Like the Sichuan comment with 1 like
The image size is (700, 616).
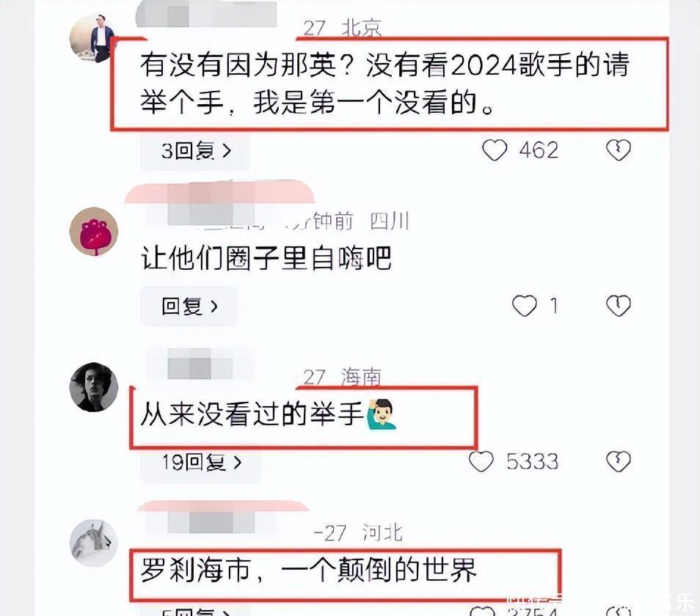(x=524, y=306)
